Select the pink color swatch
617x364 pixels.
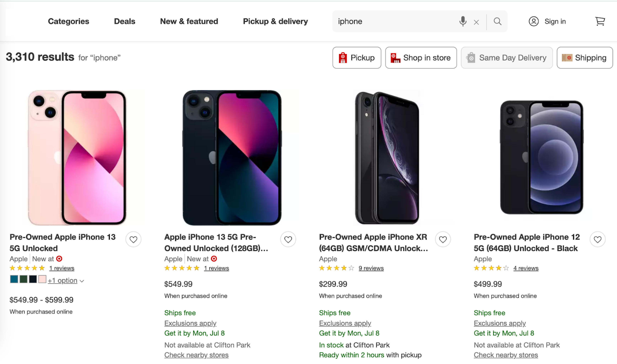42,279
